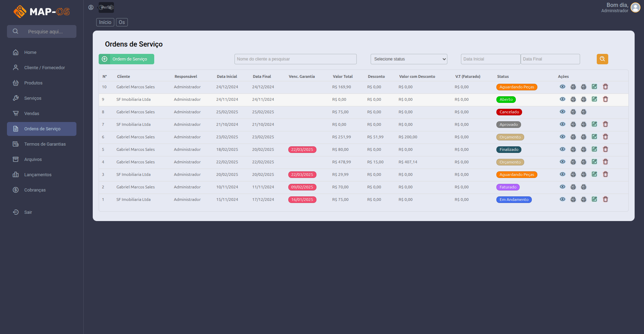Edit service order number 1
The width and height of the screenshot is (644, 334).
coord(594,199)
